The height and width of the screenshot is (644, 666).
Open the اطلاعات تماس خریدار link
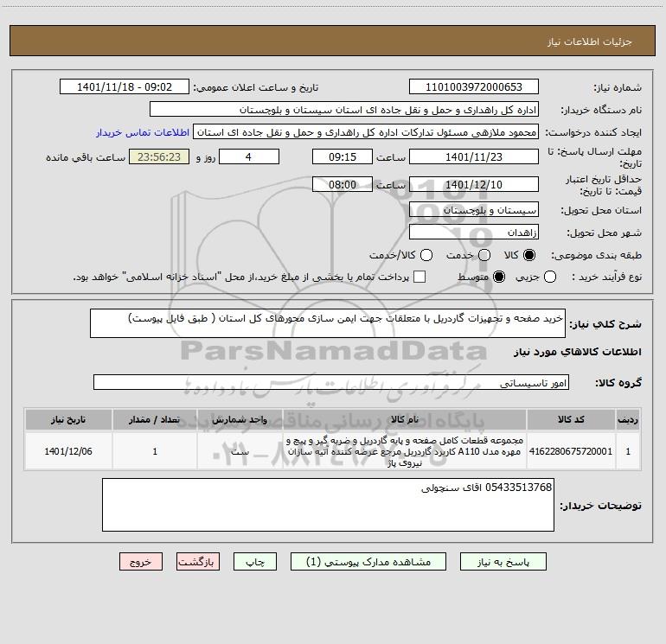(143, 132)
